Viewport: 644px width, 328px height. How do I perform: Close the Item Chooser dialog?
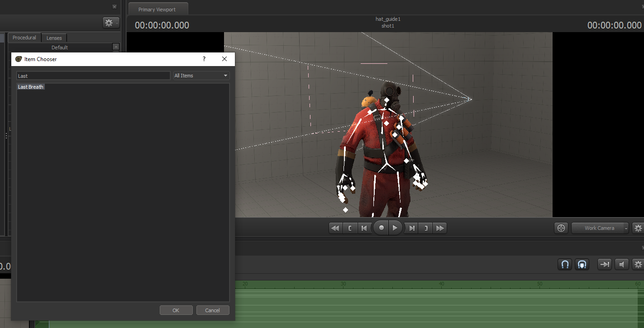point(224,59)
